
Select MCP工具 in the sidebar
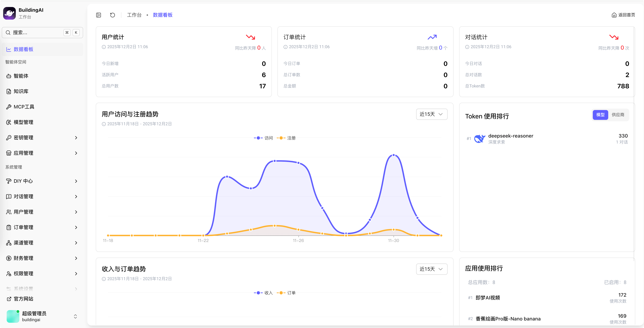point(24,107)
